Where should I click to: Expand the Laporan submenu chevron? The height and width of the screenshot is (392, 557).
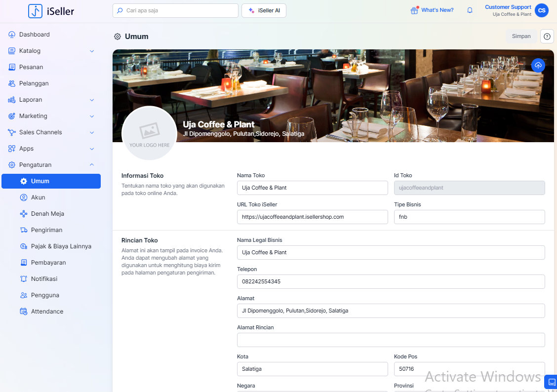[x=92, y=100]
